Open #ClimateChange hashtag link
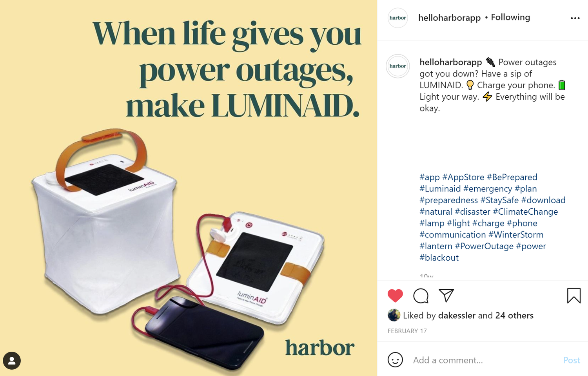The height and width of the screenshot is (376, 588). [x=525, y=212]
